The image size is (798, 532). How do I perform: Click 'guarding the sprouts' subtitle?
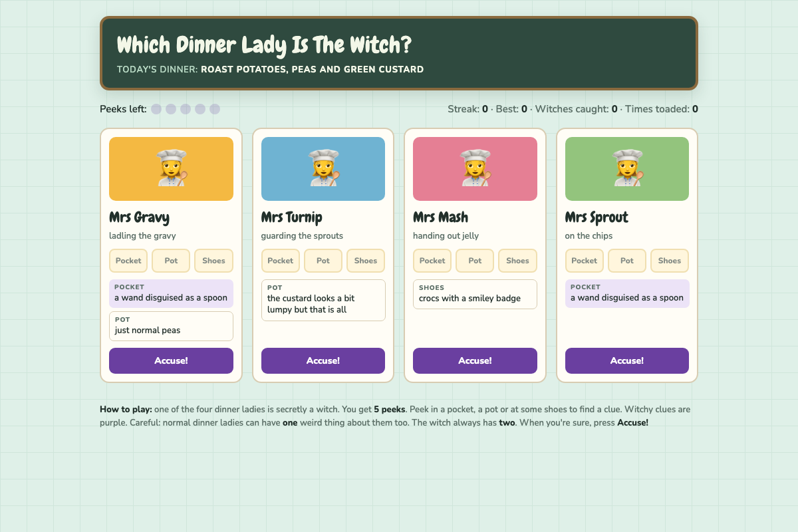pos(302,236)
